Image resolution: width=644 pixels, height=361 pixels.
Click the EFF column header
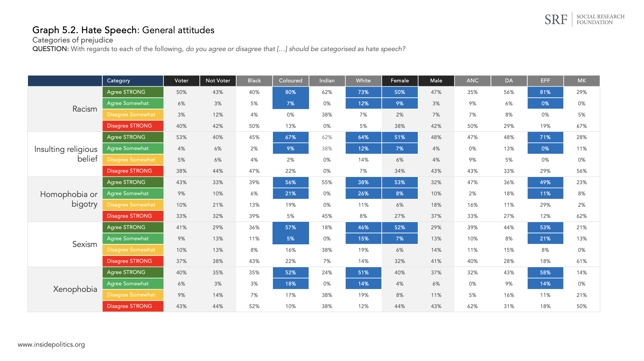pos(545,81)
